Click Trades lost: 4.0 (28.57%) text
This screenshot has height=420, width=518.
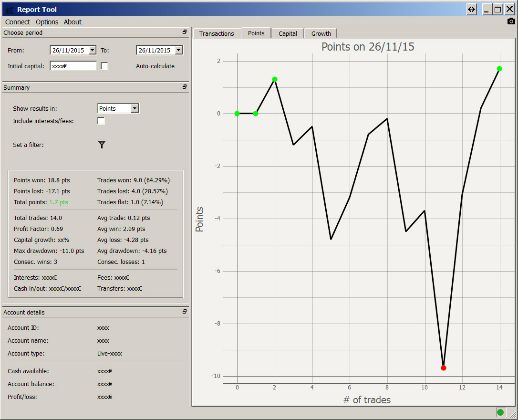click(x=133, y=191)
